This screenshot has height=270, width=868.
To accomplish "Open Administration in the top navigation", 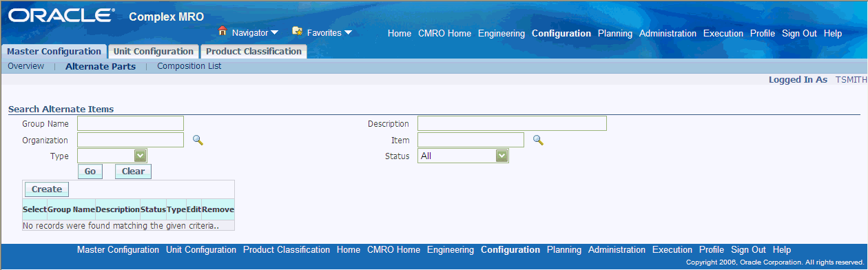I will click(x=668, y=33).
